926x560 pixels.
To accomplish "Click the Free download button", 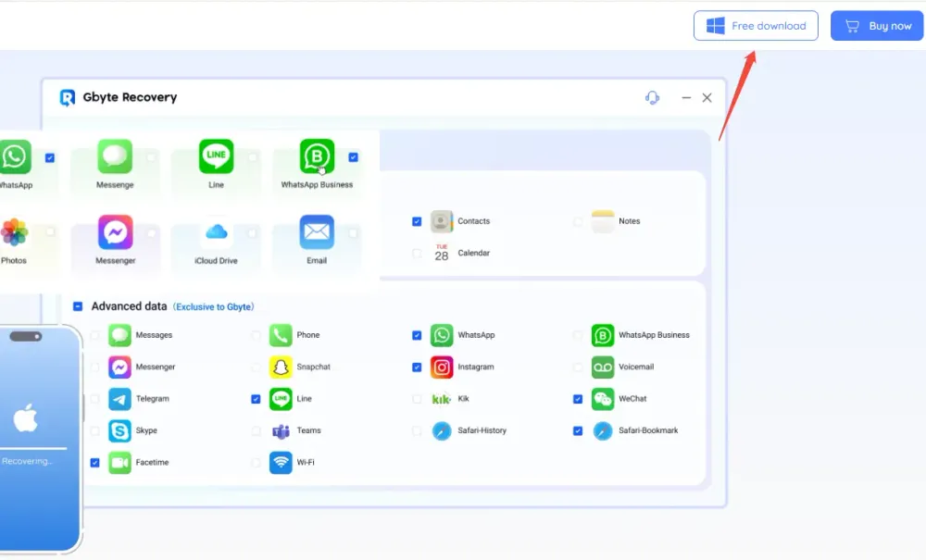I will click(x=756, y=25).
